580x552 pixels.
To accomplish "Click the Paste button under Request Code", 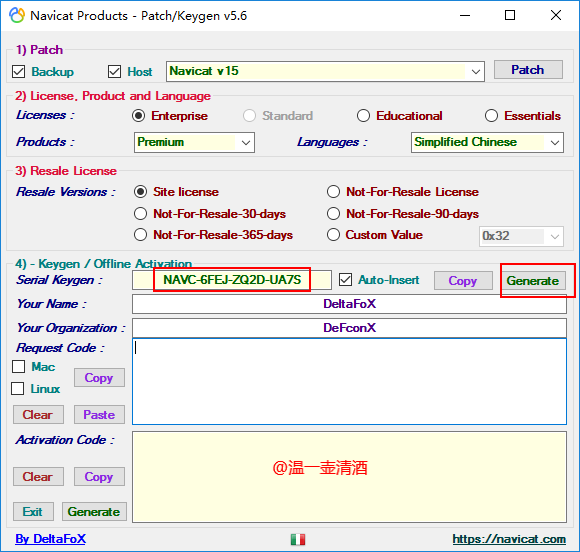I will pos(99,414).
